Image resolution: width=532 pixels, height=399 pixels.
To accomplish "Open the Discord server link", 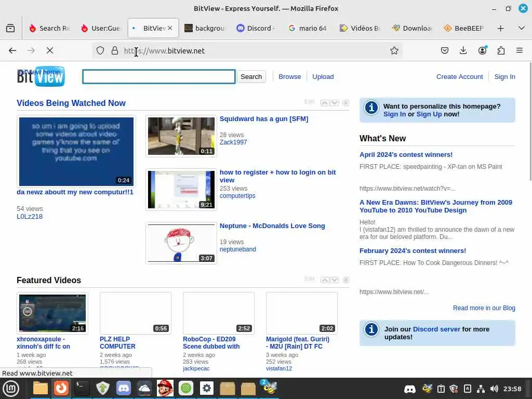I will [436, 329].
